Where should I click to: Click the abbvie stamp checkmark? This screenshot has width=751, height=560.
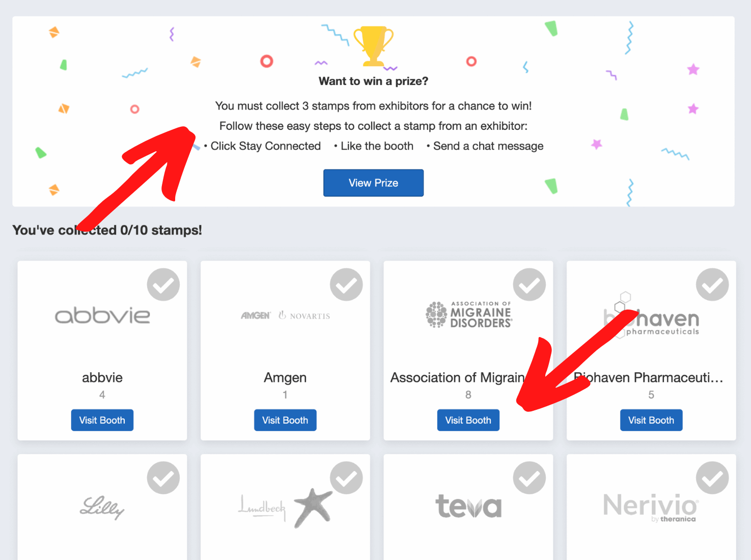[163, 285]
